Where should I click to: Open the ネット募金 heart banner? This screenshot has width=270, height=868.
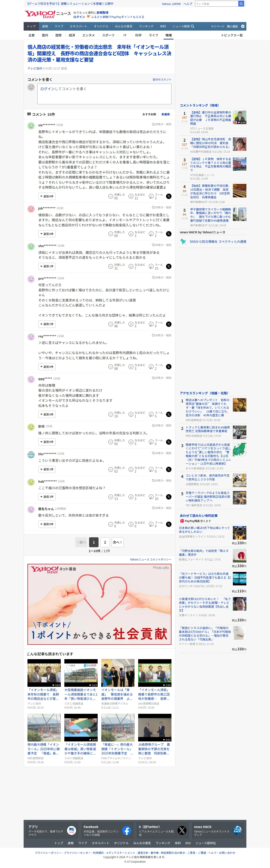click(99, 604)
